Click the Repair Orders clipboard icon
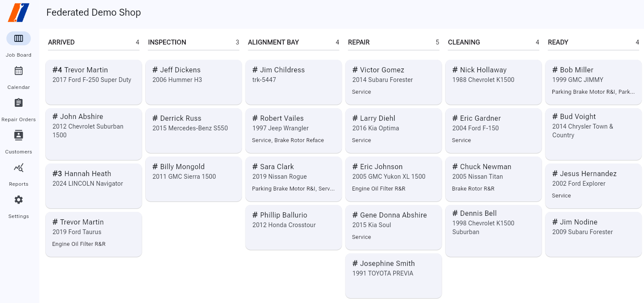This screenshot has width=644, height=303. coord(18,103)
